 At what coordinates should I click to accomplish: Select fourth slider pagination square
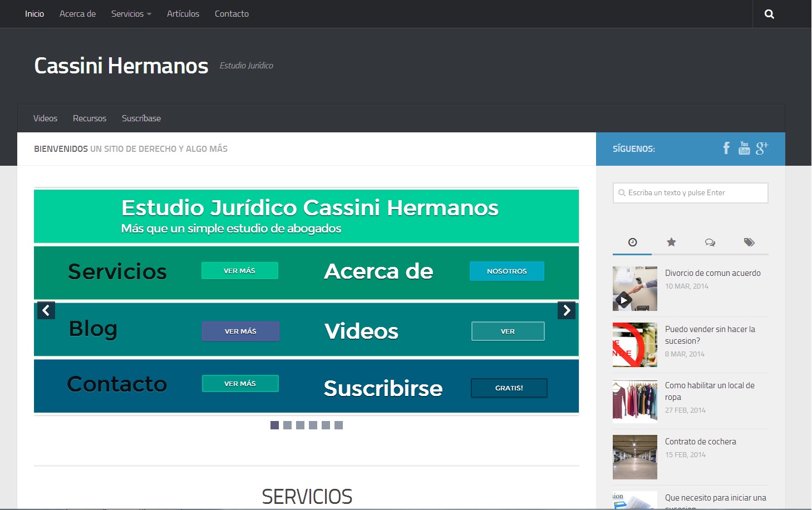click(x=313, y=425)
